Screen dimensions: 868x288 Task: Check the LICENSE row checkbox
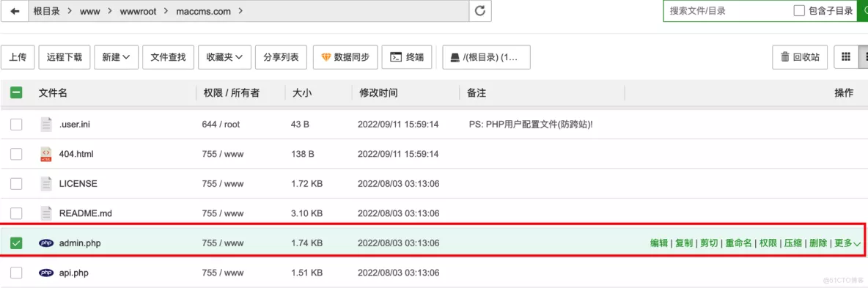pyautogui.click(x=16, y=183)
